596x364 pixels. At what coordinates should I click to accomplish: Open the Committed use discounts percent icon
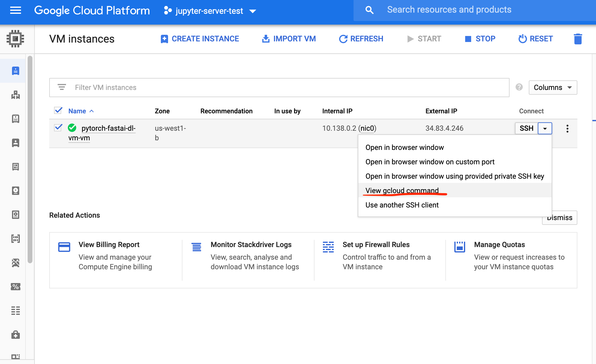pyautogui.click(x=16, y=287)
